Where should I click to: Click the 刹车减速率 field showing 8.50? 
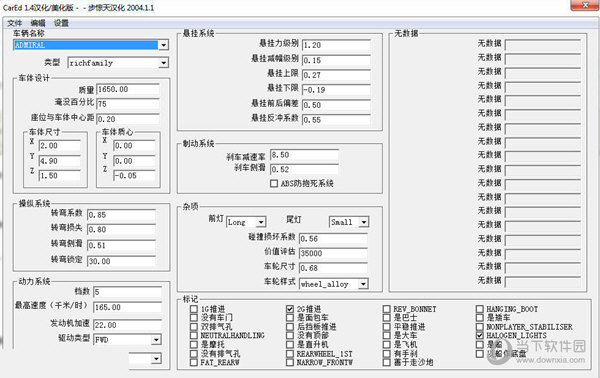click(x=304, y=155)
